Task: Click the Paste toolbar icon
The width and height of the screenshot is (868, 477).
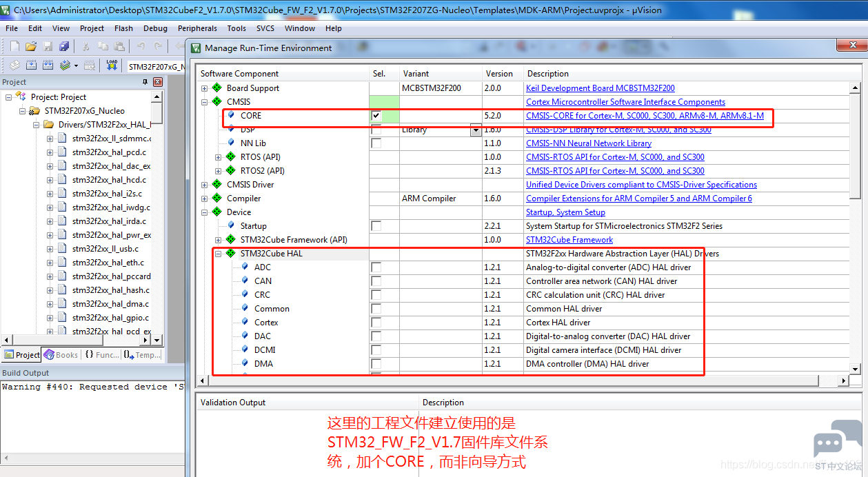Action: [119, 46]
